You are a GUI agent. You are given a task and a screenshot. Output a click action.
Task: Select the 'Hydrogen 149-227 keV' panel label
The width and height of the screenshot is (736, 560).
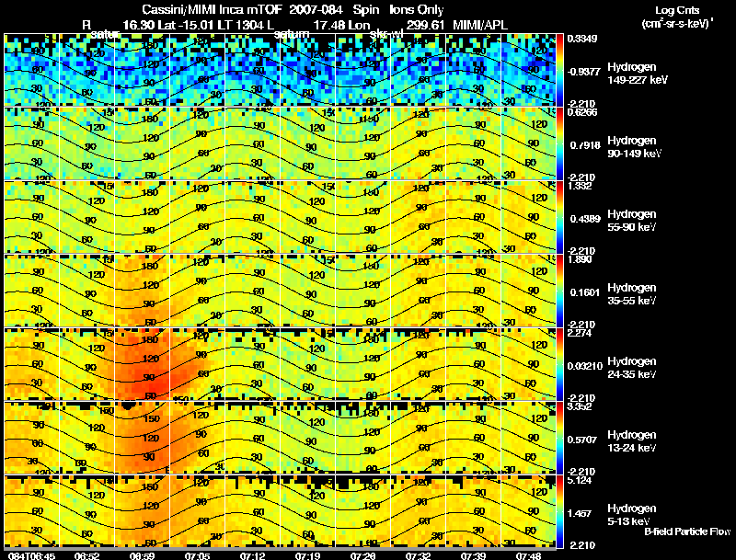[x=637, y=74]
